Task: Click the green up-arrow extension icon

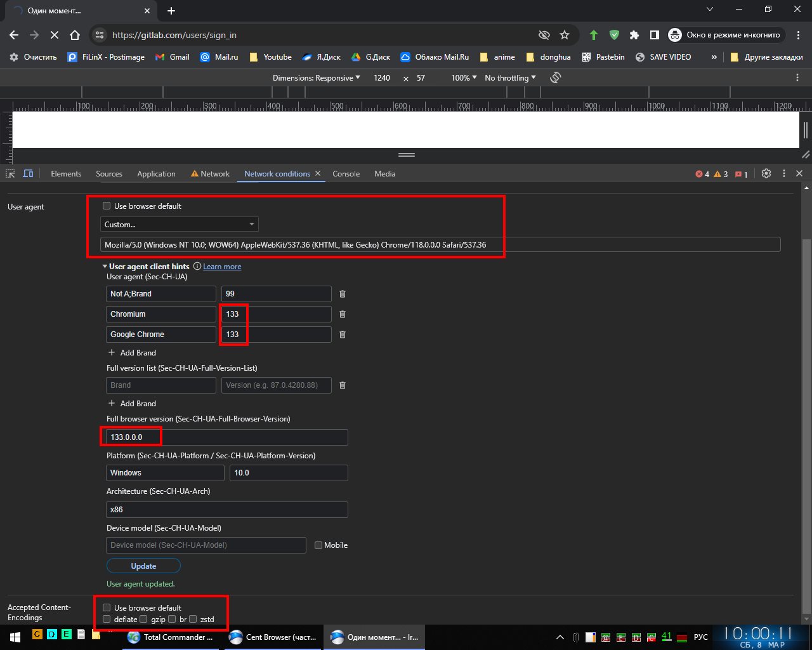Action: click(x=594, y=35)
